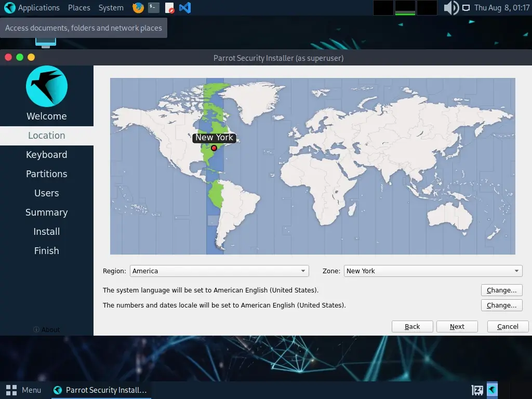Image resolution: width=532 pixels, height=399 pixels.
Task: Click the display notification icon beside clock
Action: (x=466, y=8)
